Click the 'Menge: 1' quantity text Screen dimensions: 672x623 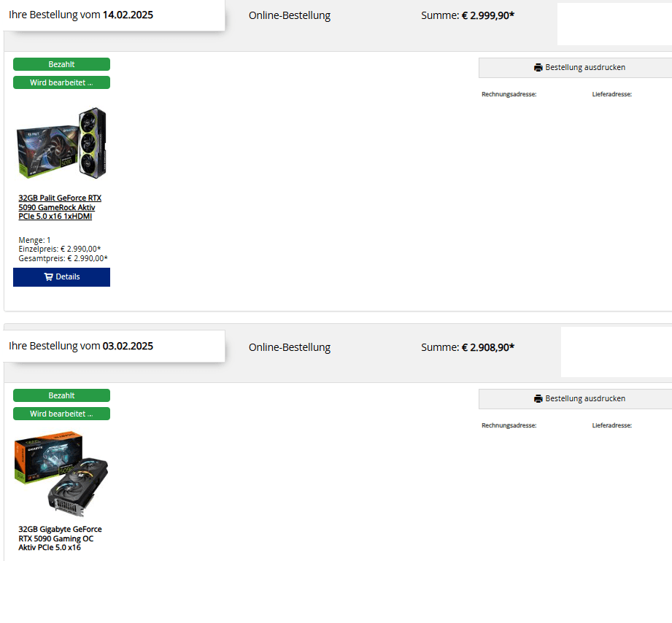pyautogui.click(x=34, y=240)
